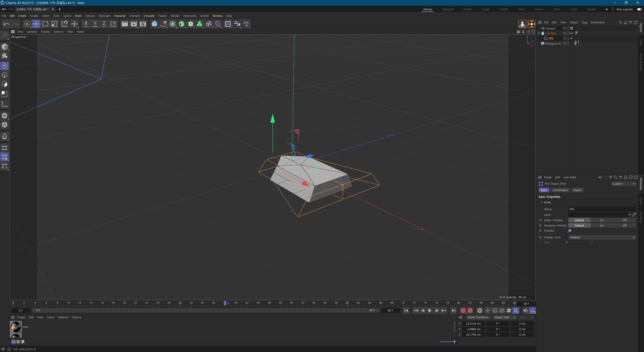Add a green Extrude generator
Screen dimensions: 644x352
182,24
